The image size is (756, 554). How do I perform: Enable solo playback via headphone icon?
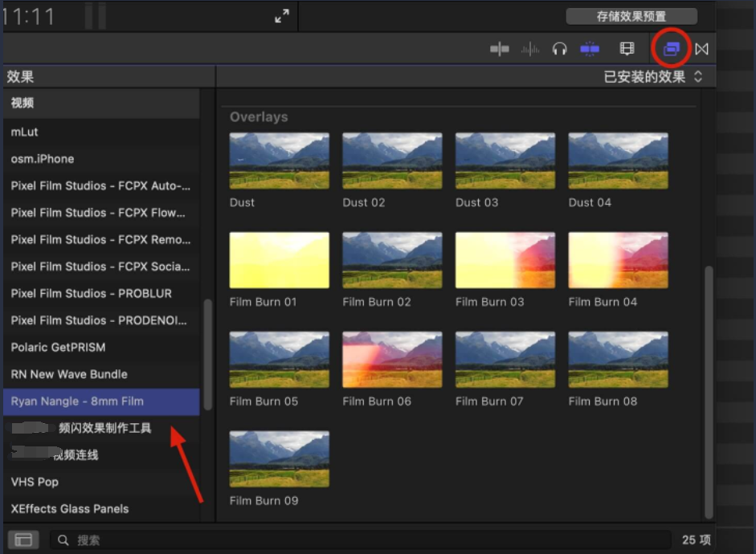tap(560, 49)
